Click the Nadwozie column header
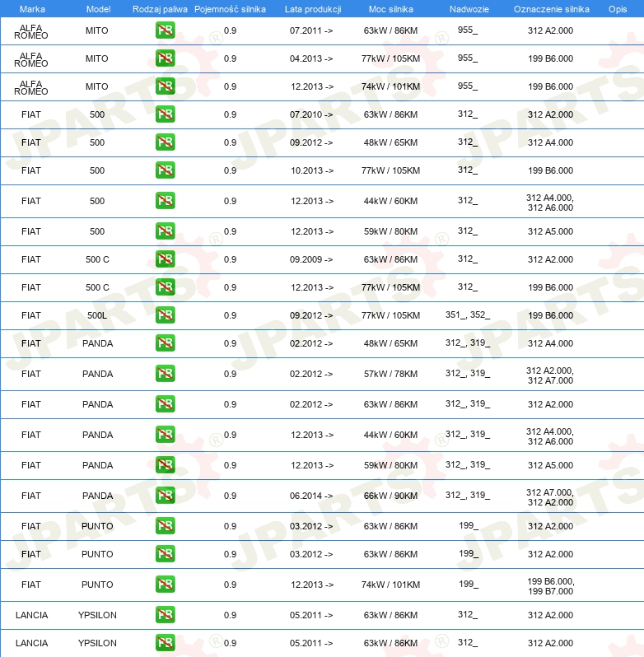The height and width of the screenshot is (657, 644). tap(469, 9)
